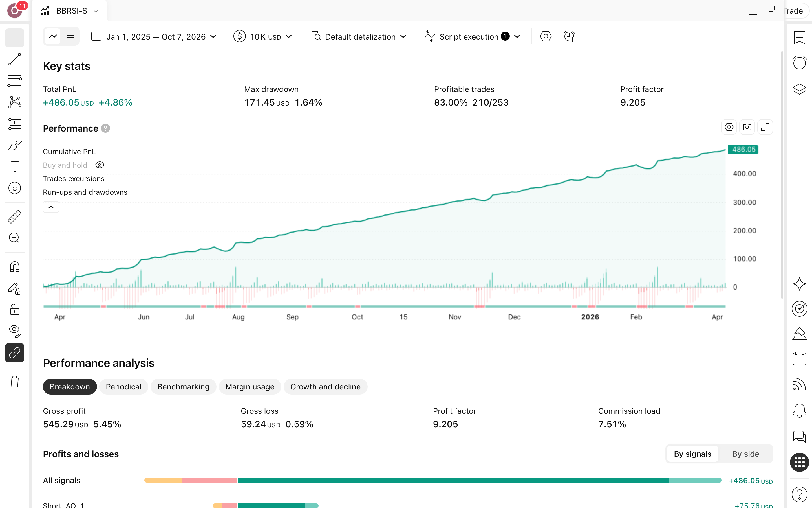The width and height of the screenshot is (812, 508).
Task: Open the 10K USD capital dropdown
Action: coord(263,36)
